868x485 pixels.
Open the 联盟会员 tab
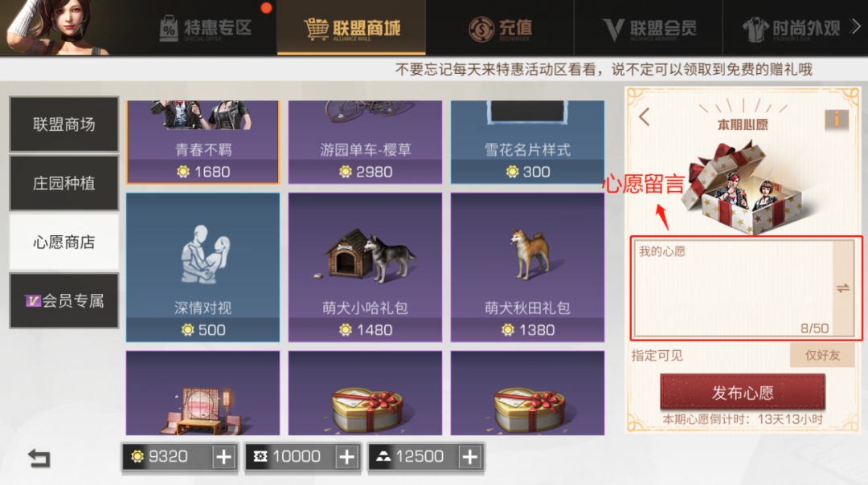[x=649, y=28]
